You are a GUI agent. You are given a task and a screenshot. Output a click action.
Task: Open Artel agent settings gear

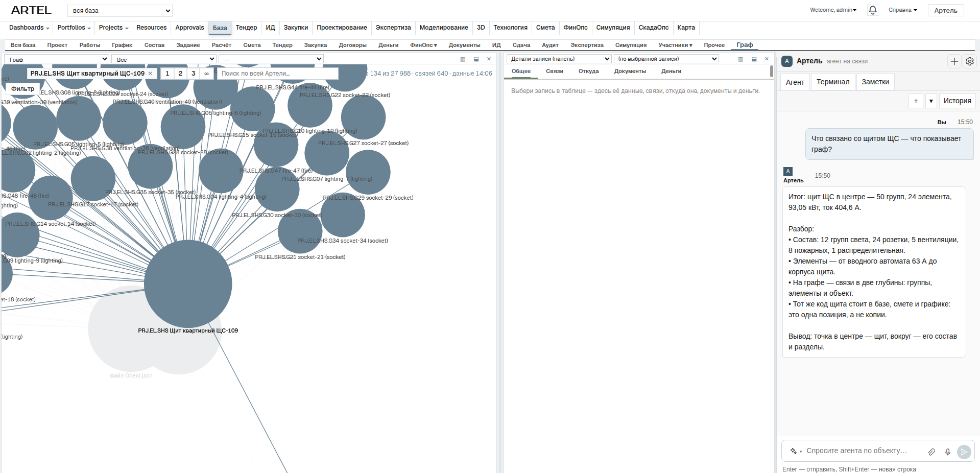tap(969, 61)
